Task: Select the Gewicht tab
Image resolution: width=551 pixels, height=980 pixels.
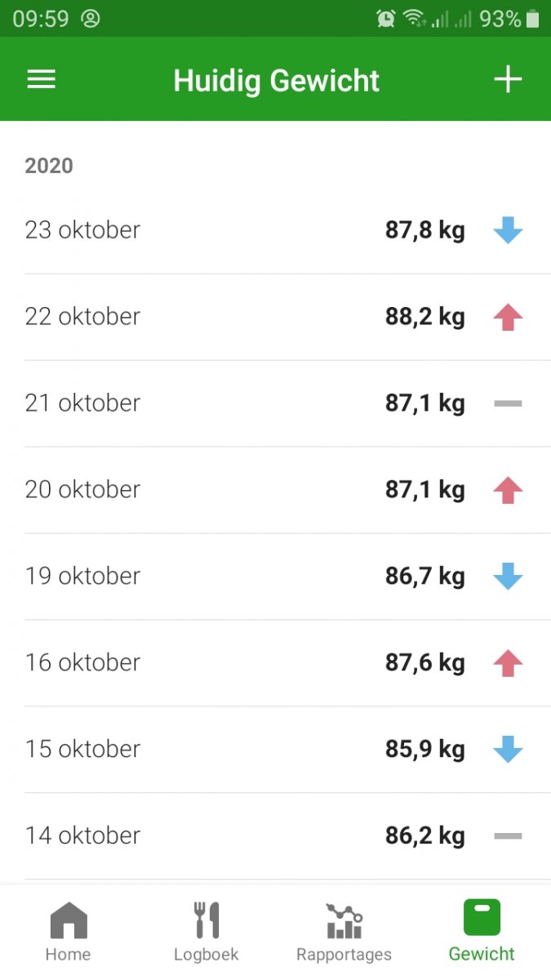Action: point(482,931)
